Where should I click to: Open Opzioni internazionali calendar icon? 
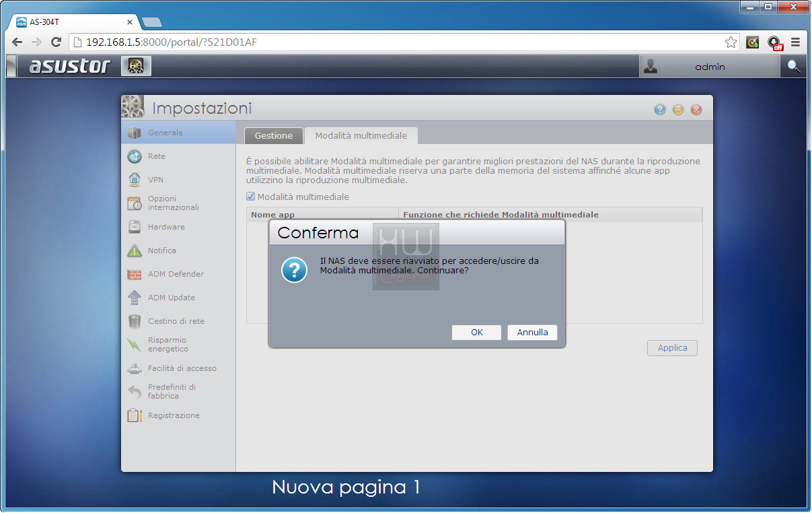(135, 203)
